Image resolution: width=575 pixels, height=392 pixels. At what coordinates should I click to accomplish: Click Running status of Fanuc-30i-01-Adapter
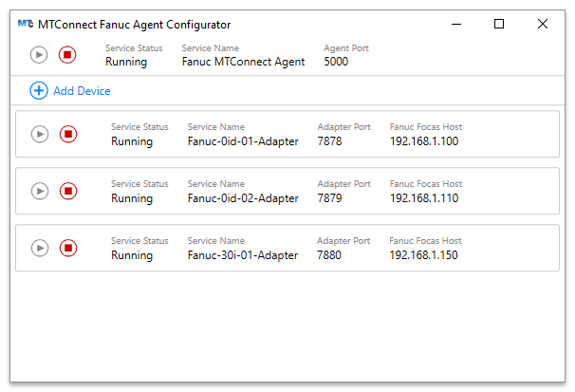tap(132, 255)
